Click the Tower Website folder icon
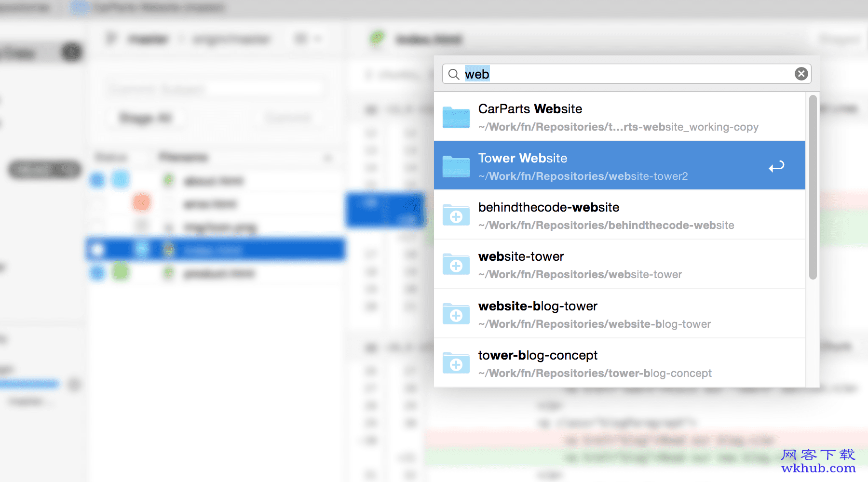The width and height of the screenshot is (868, 482). [x=456, y=166]
